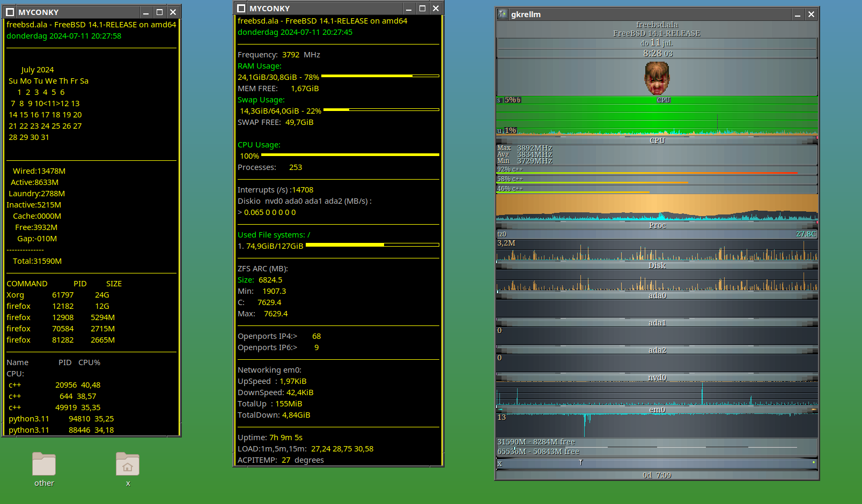The height and width of the screenshot is (504, 862).
Task: Minimize the middle MYCONKY window
Action: pos(409,8)
